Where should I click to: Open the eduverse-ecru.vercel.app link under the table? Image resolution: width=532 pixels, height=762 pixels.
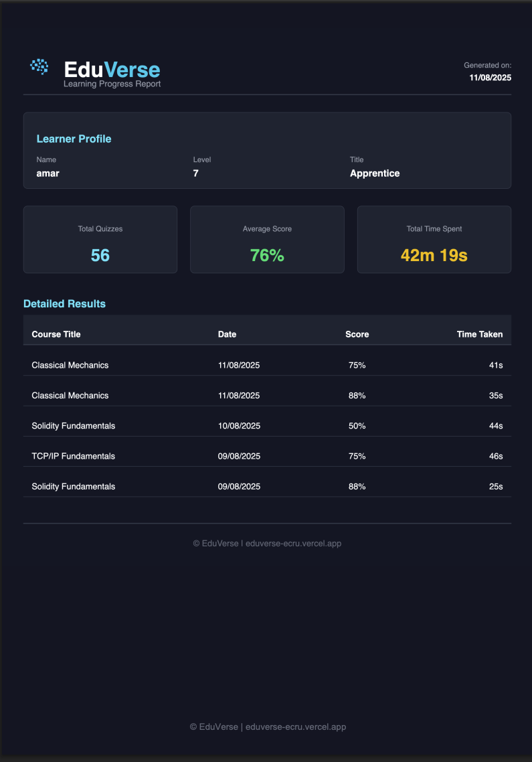pos(293,544)
